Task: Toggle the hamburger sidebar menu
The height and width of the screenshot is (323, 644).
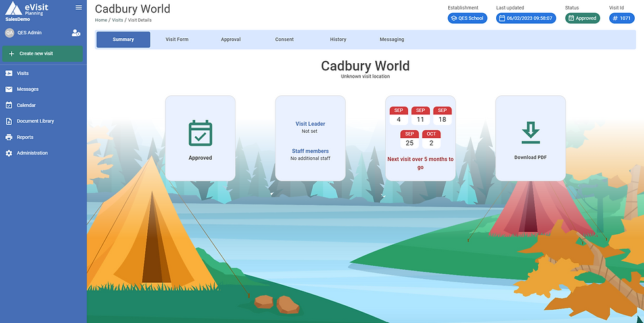Action: (79, 7)
